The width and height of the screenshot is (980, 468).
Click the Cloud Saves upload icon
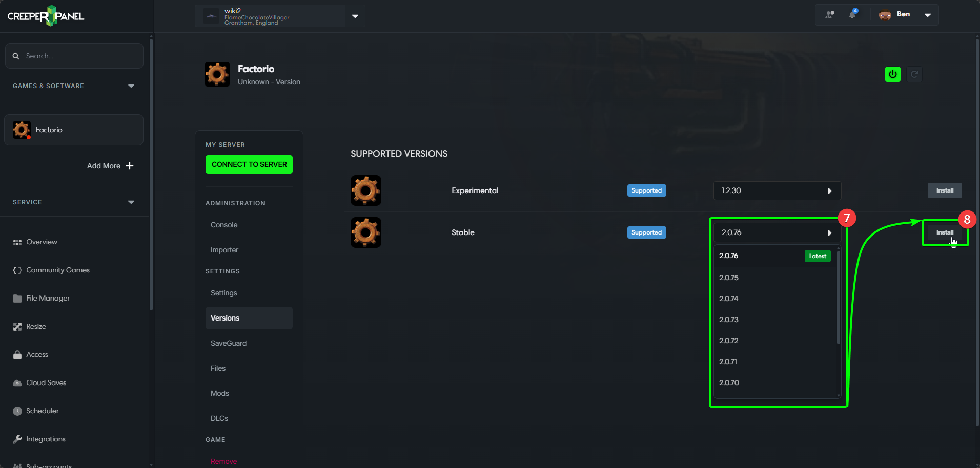[x=17, y=382]
